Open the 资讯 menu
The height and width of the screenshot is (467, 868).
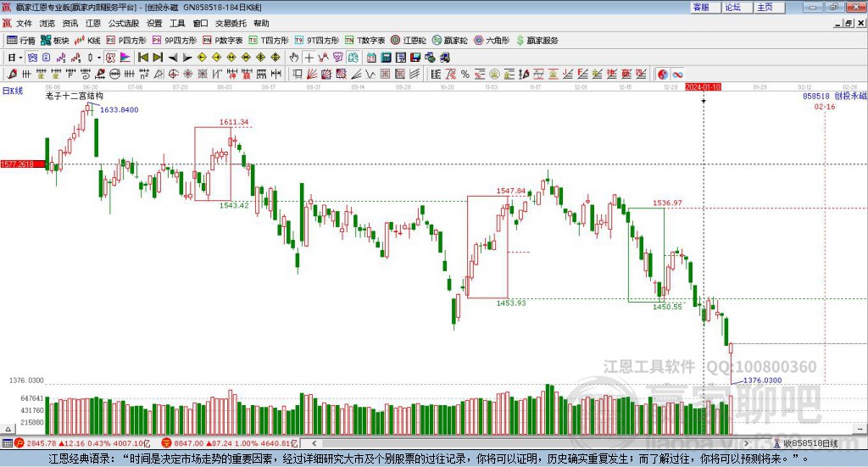(x=70, y=23)
